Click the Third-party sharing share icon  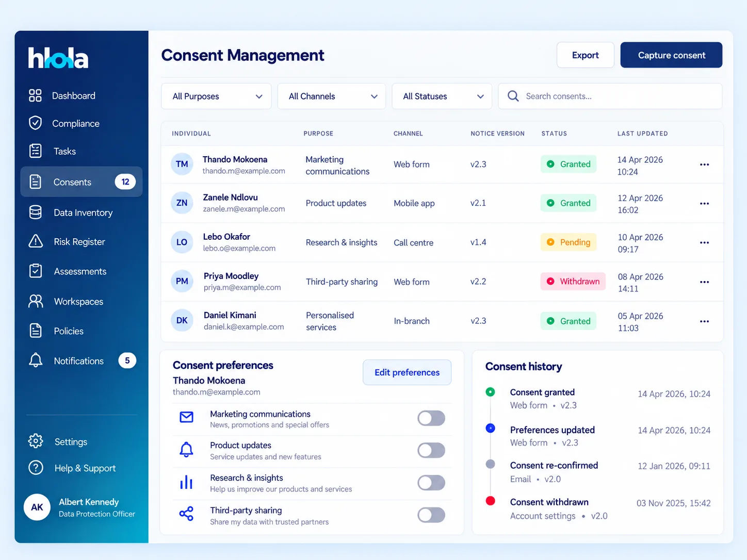pos(186,514)
